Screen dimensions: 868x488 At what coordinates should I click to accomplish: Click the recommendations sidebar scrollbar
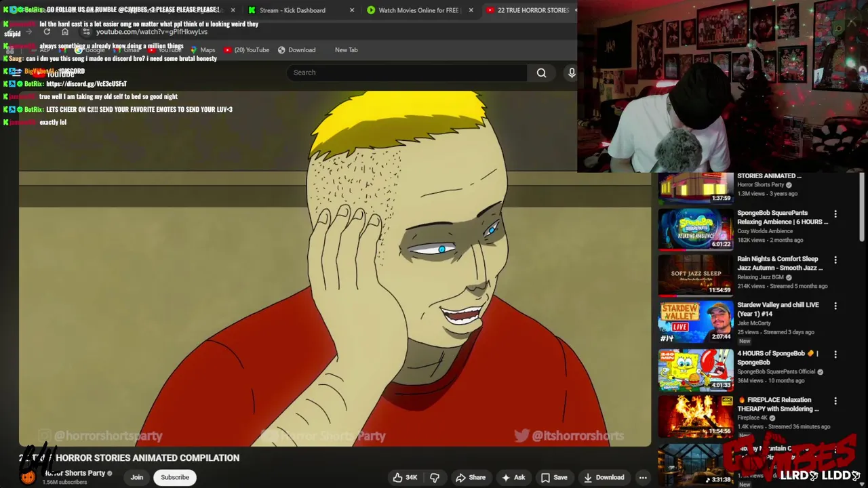[x=863, y=207]
